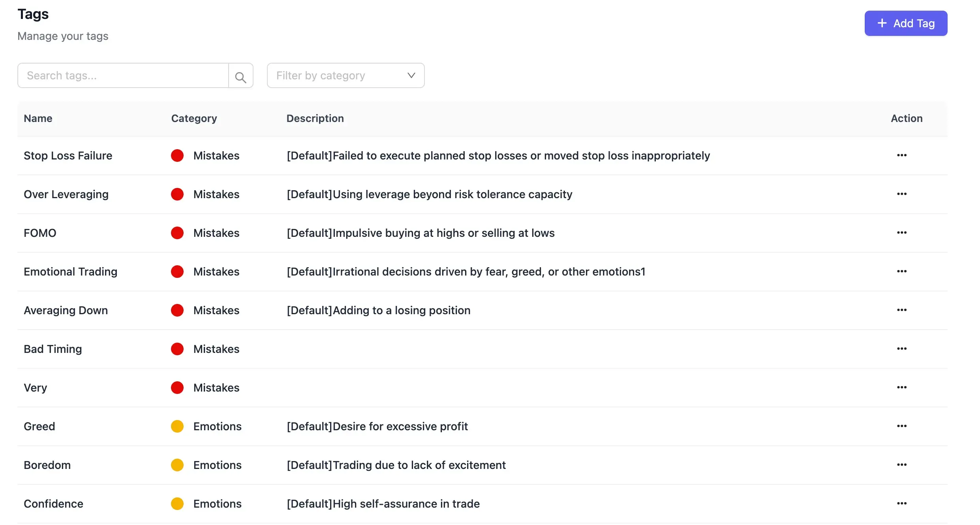Open the actions menu for Bad Timing

click(902, 349)
